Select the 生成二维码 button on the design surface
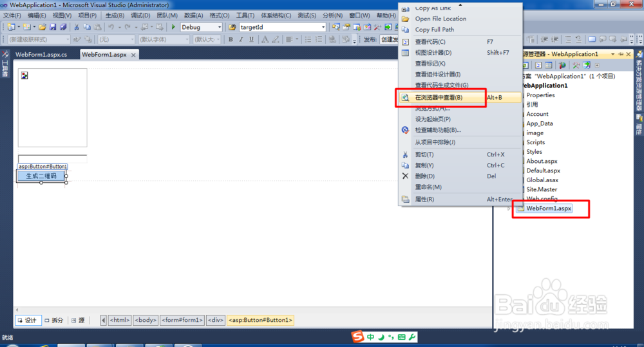The width and height of the screenshot is (644, 347). coord(41,176)
